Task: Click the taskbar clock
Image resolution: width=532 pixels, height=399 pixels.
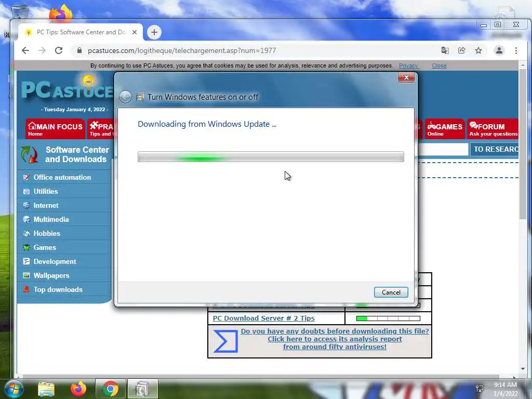Action: pyautogui.click(x=505, y=389)
